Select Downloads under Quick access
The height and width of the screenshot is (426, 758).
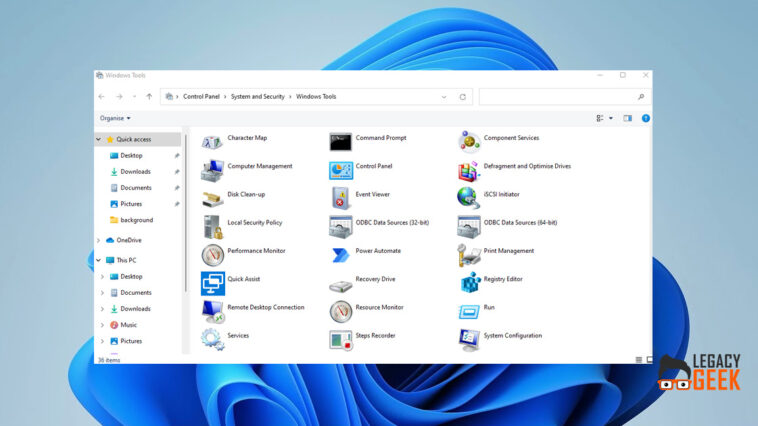click(x=135, y=172)
